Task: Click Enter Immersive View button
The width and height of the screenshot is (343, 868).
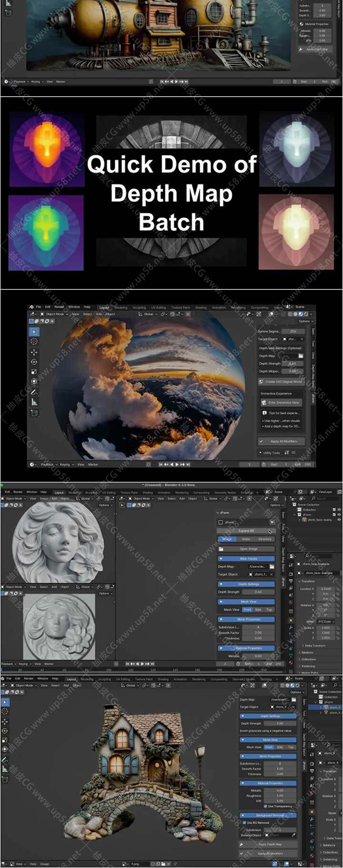Action: [x=281, y=402]
